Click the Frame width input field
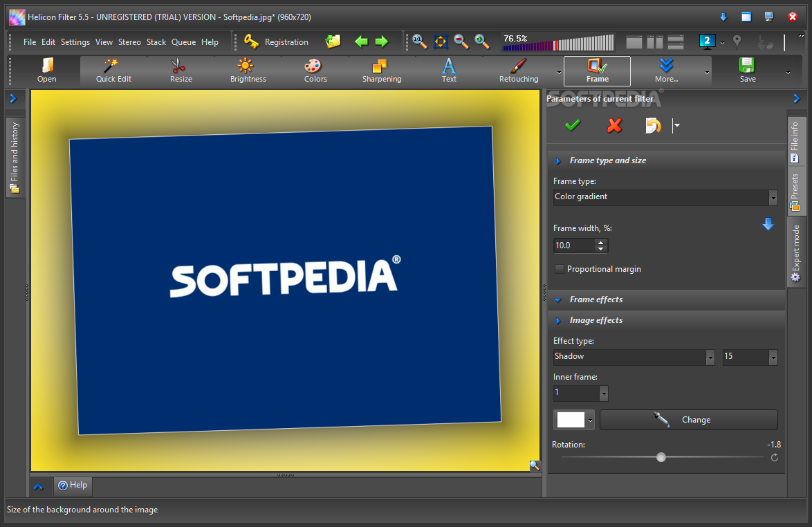The image size is (812, 527). point(573,246)
